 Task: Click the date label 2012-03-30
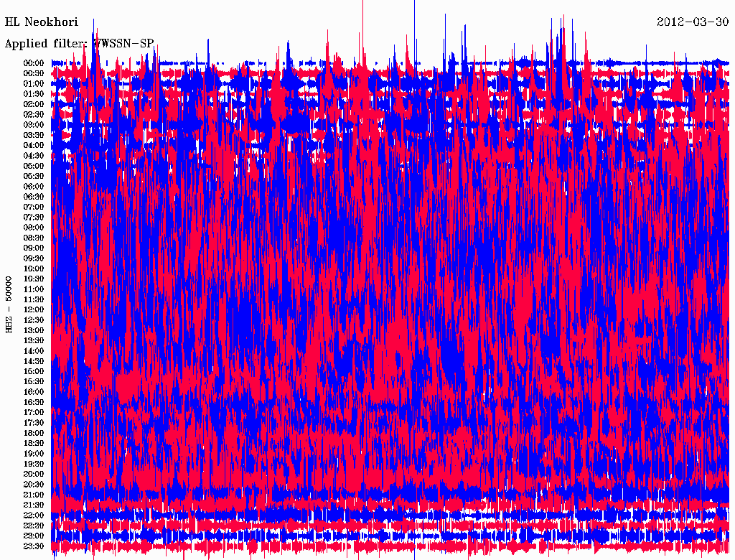click(693, 22)
